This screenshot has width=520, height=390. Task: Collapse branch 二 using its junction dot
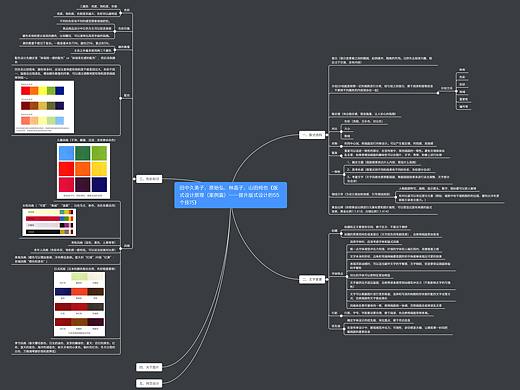[327, 279]
